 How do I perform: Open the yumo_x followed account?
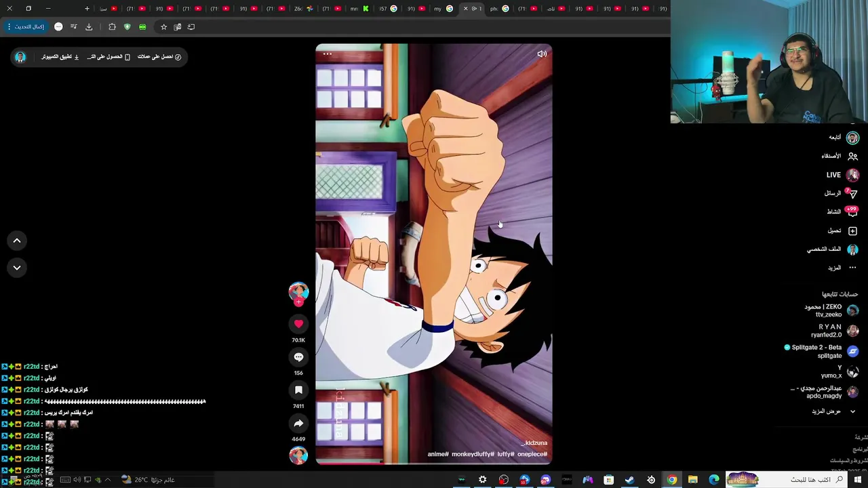(x=839, y=371)
